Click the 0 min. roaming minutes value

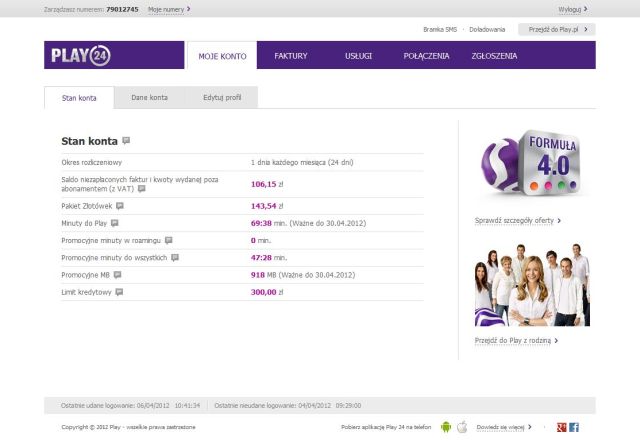point(261,240)
